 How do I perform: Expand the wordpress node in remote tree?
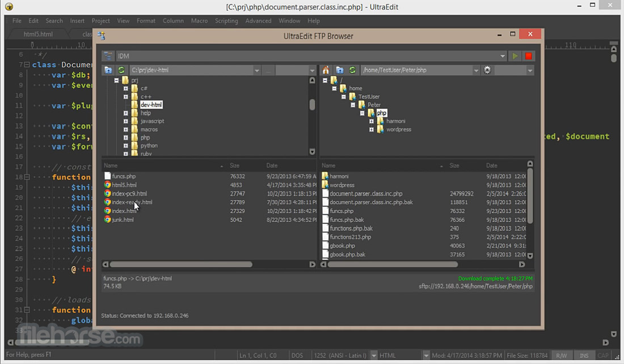pos(372,129)
